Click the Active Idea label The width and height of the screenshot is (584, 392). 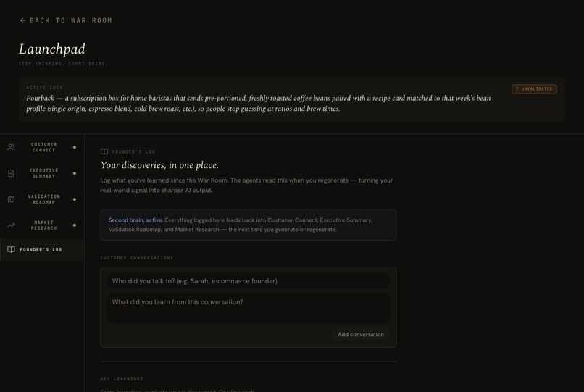44,88
